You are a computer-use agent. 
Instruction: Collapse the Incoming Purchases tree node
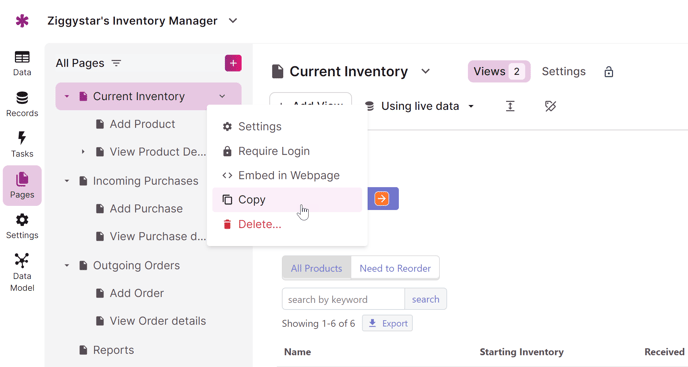point(67,181)
